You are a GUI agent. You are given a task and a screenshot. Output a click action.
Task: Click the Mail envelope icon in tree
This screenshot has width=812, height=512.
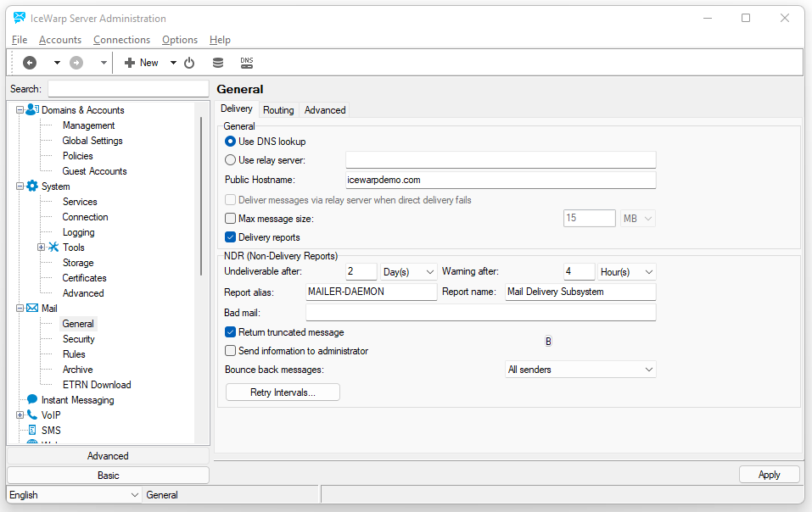tap(32, 309)
